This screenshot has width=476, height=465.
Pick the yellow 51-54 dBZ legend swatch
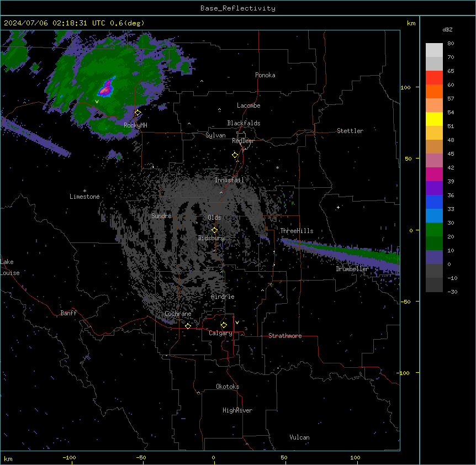[x=434, y=119]
